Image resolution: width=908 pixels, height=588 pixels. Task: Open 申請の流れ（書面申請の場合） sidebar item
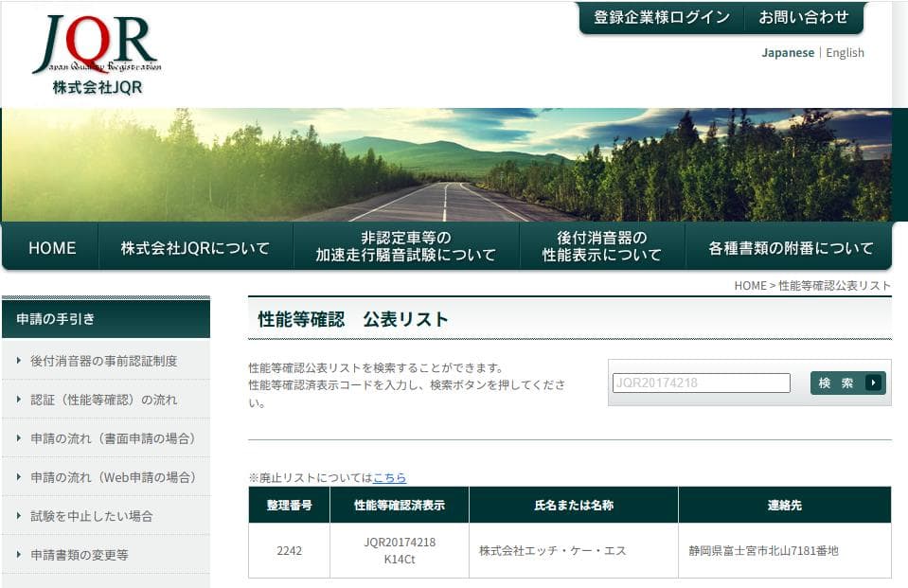tap(113, 438)
